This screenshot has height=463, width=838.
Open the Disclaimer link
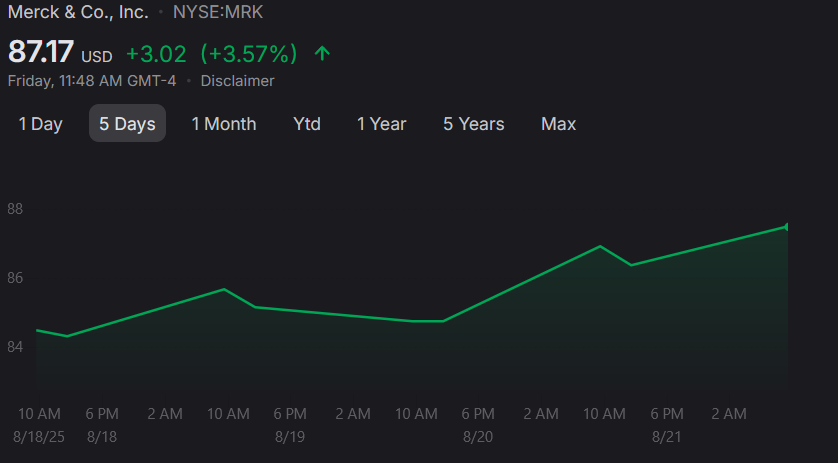237,81
